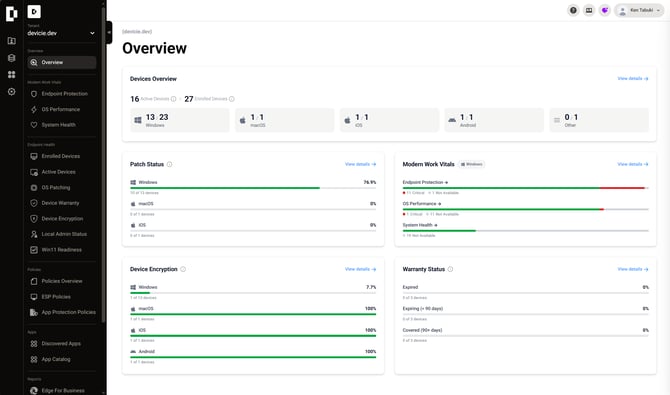
Task: Open the Endpoint Protection vitals link
Action: (425, 182)
